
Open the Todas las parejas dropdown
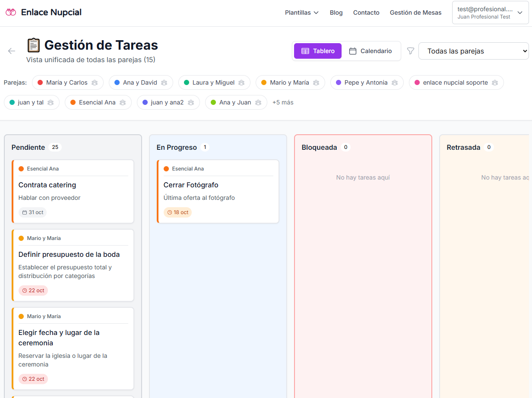[x=474, y=51]
